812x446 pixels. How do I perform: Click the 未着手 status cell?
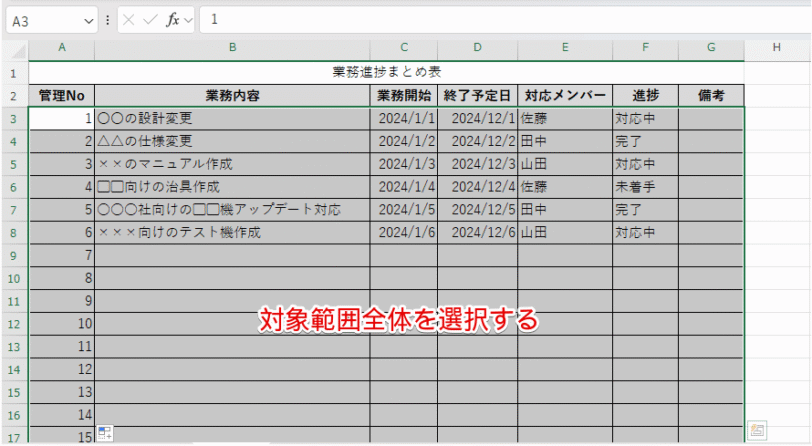[x=645, y=187]
